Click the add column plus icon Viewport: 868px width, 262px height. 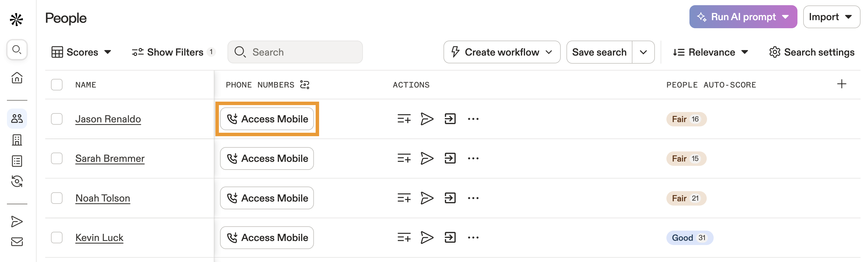click(842, 84)
